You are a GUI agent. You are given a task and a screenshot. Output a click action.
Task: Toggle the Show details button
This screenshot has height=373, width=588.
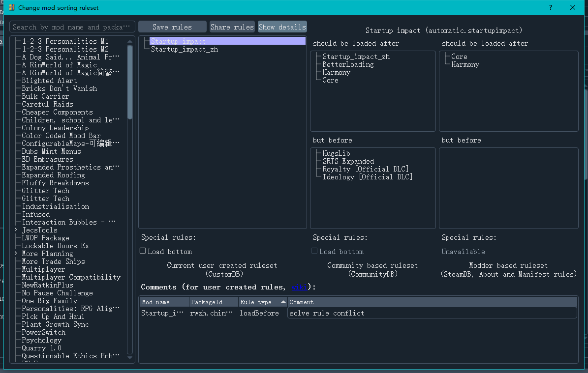coord(282,27)
